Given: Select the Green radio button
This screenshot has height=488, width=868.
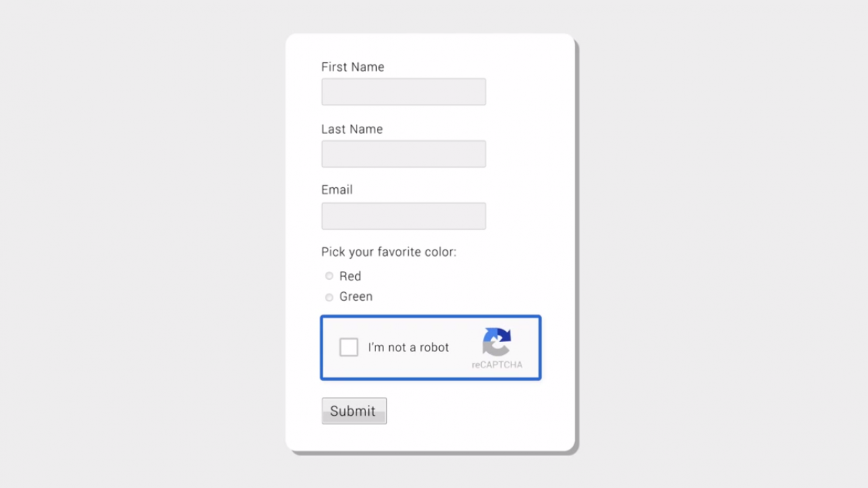Looking at the screenshot, I should pos(329,297).
